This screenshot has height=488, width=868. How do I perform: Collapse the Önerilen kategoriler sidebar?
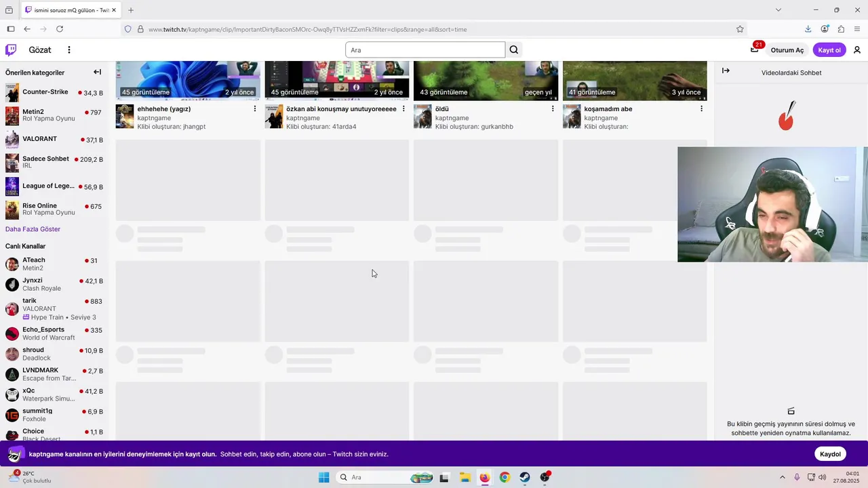(x=97, y=73)
